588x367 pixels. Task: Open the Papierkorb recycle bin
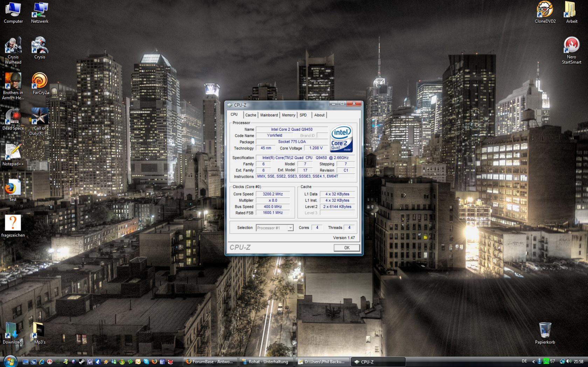point(545,333)
